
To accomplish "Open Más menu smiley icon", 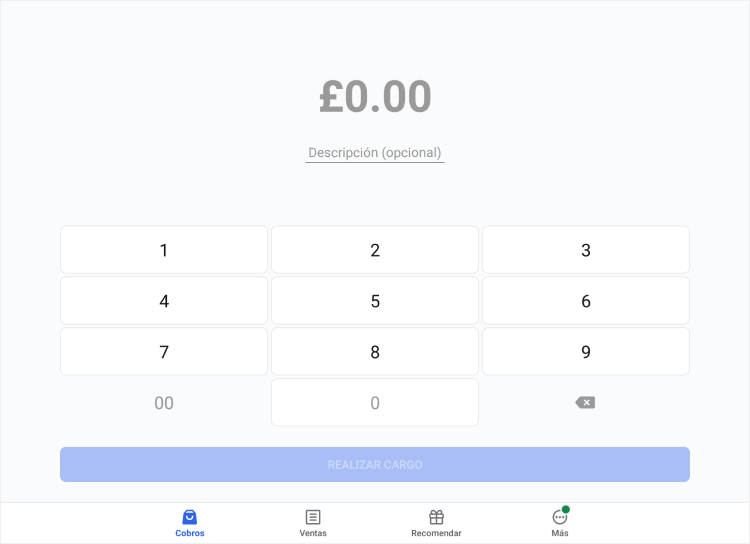I will pyautogui.click(x=559, y=517).
